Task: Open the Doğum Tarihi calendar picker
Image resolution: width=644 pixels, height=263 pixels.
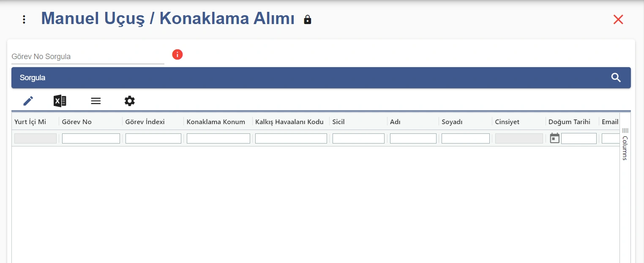Action: [x=554, y=138]
